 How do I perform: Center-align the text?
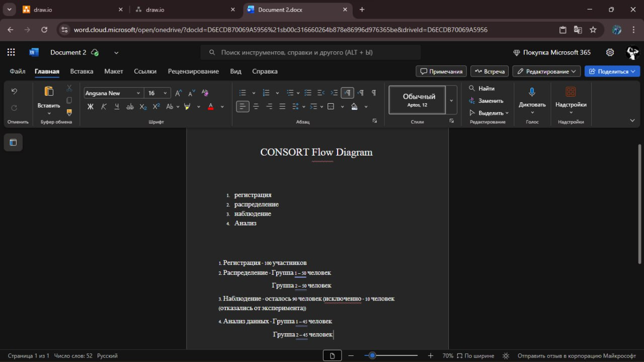click(x=256, y=107)
